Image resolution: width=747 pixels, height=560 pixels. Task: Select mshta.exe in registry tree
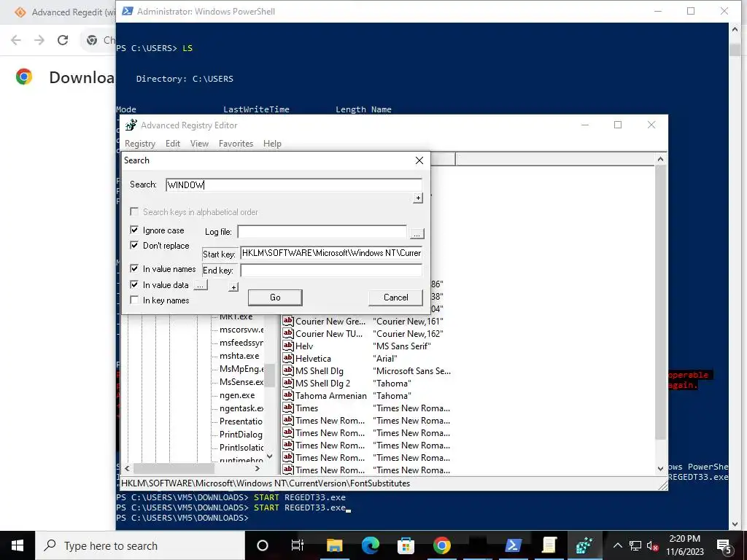click(x=239, y=355)
